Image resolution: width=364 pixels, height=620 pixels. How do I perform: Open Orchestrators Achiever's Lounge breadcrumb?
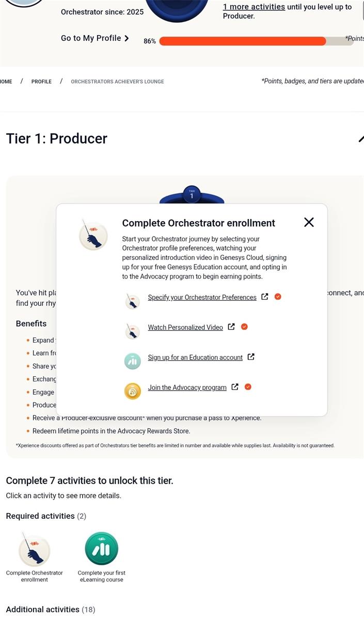tap(117, 82)
